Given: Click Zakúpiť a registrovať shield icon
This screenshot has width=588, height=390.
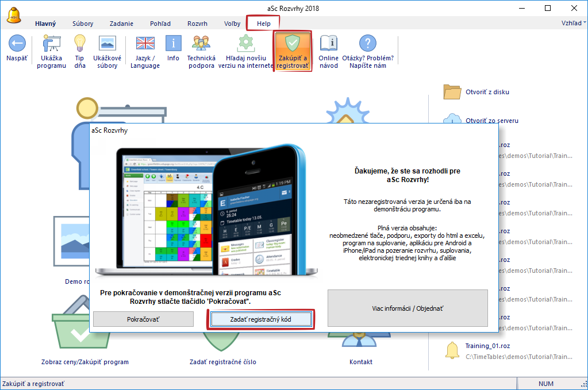Looking at the screenshot, I should (x=293, y=44).
